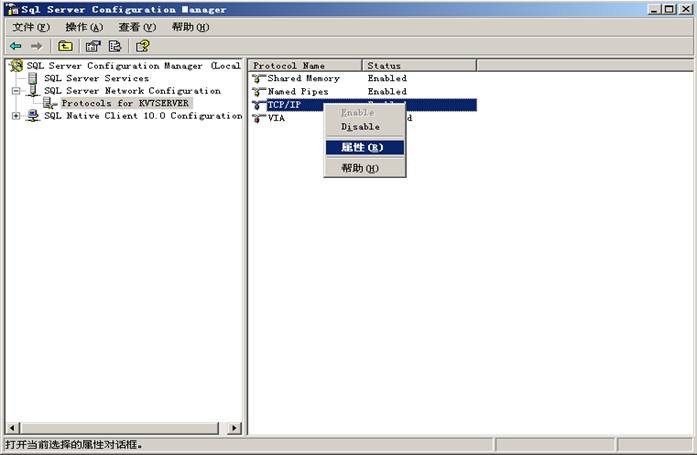The image size is (697, 455).
Task: Open Properties via the toolbar icon
Action: click(93, 46)
